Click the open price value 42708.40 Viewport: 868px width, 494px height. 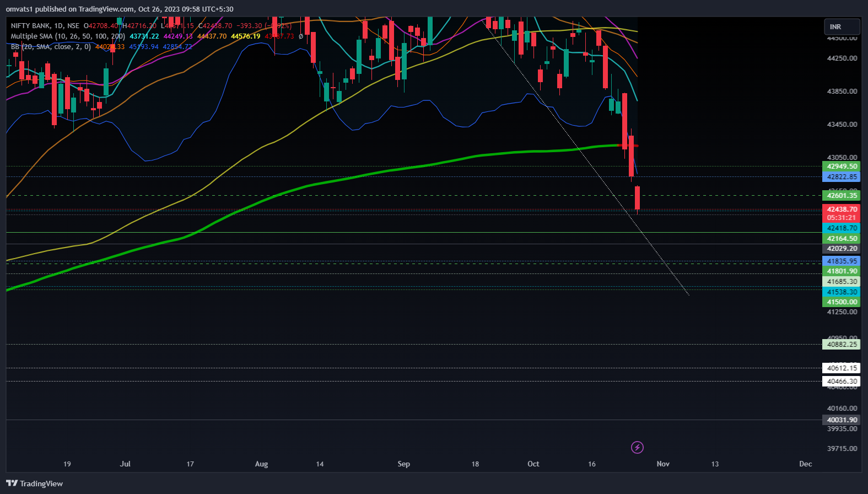point(103,26)
